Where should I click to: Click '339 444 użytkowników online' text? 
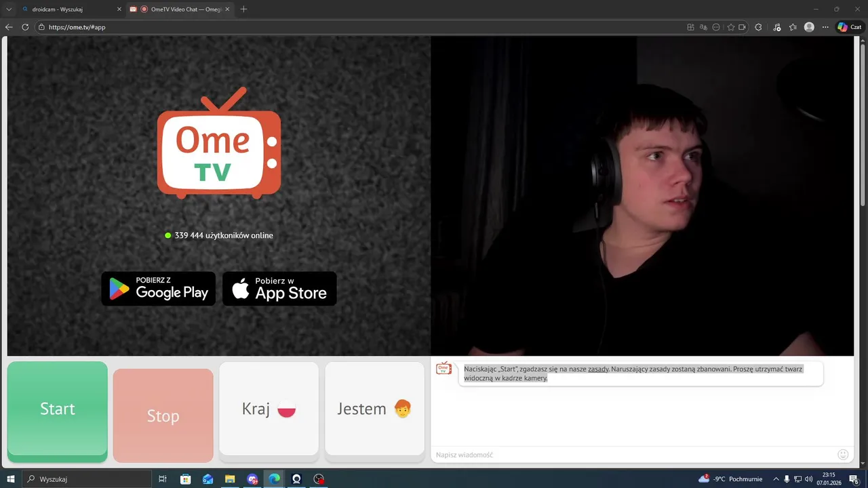click(x=224, y=235)
